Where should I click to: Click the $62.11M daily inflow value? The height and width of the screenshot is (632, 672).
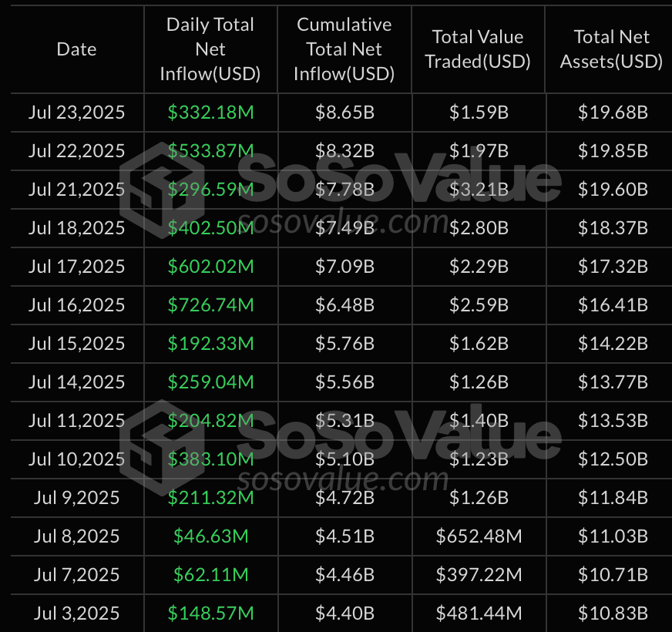point(210,575)
